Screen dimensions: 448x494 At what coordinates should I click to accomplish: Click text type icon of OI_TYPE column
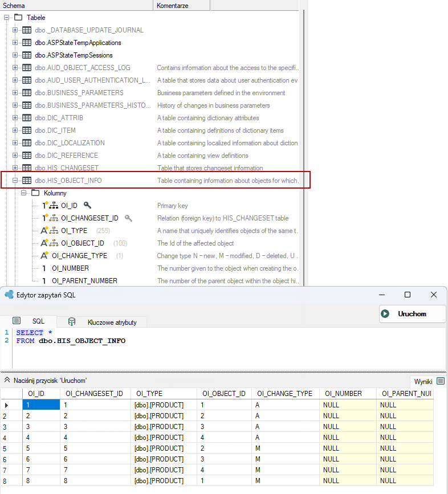pyautogui.click(x=44, y=230)
